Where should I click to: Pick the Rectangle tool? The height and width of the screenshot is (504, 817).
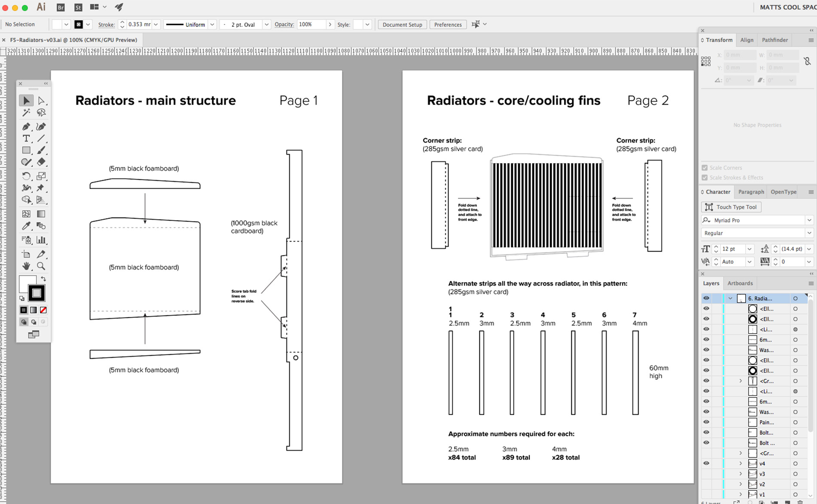click(x=26, y=150)
